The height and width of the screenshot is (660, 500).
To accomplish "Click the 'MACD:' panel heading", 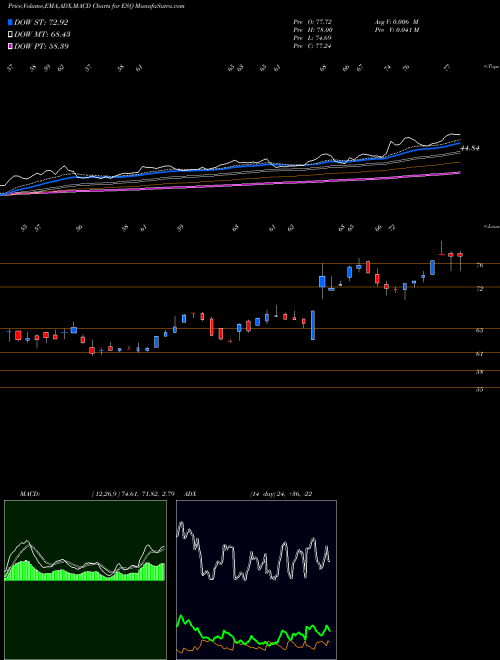I will [30, 494].
